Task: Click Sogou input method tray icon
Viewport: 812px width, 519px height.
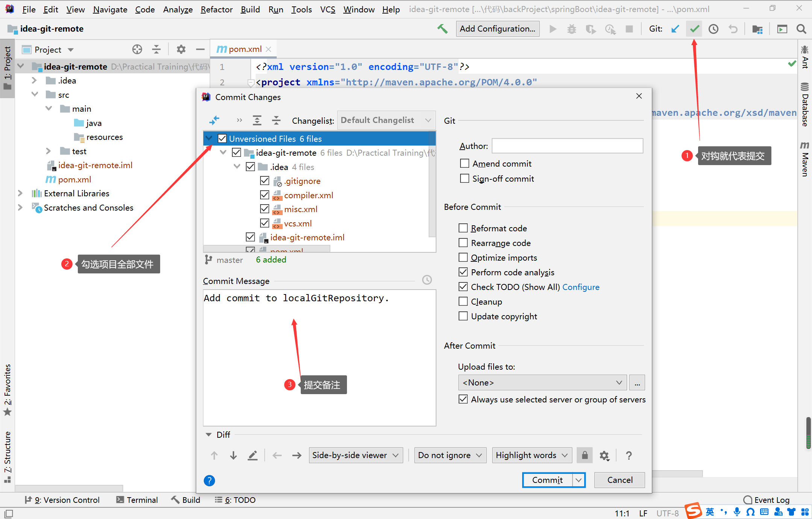Action: (693, 511)
